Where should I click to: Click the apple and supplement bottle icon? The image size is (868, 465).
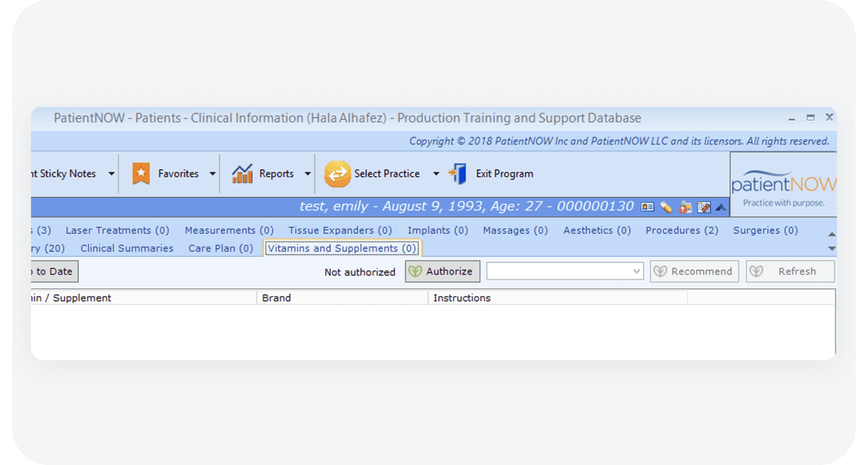pos(685,207)
